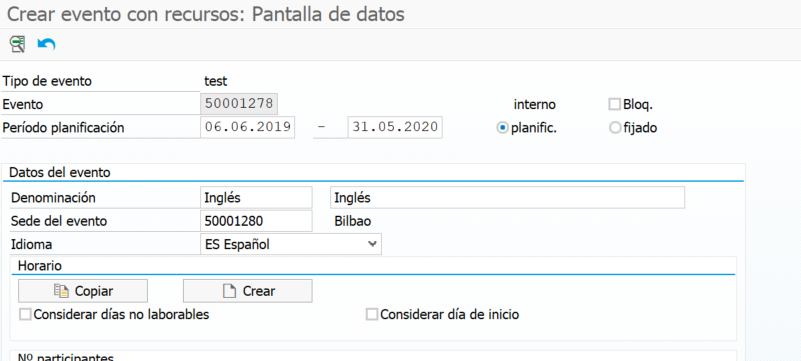Click the short Denominación Inglés field
Viewport: 801px width, 361px height.
tap(256, 198)
